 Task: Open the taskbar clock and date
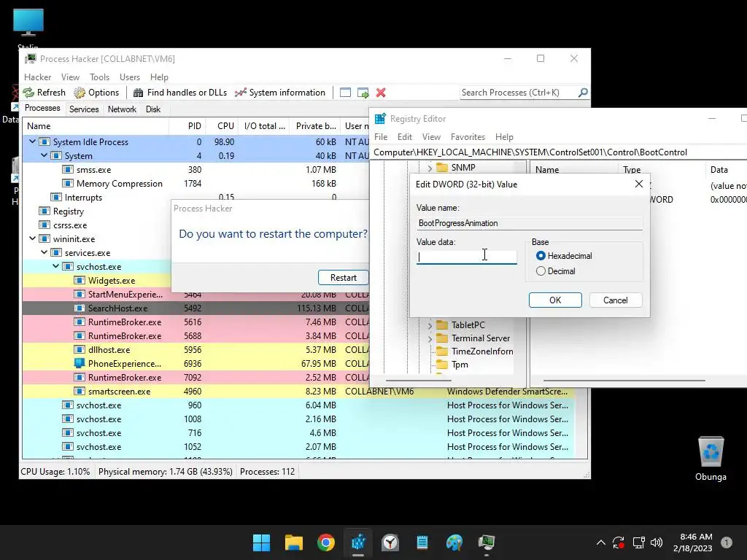pyautogui.click(x=693, y=542)
